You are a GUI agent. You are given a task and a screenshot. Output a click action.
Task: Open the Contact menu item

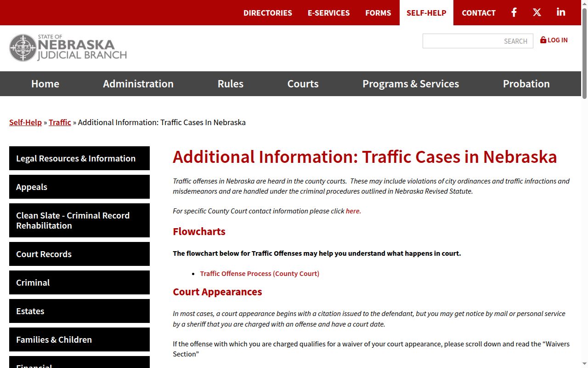point(479,13)
